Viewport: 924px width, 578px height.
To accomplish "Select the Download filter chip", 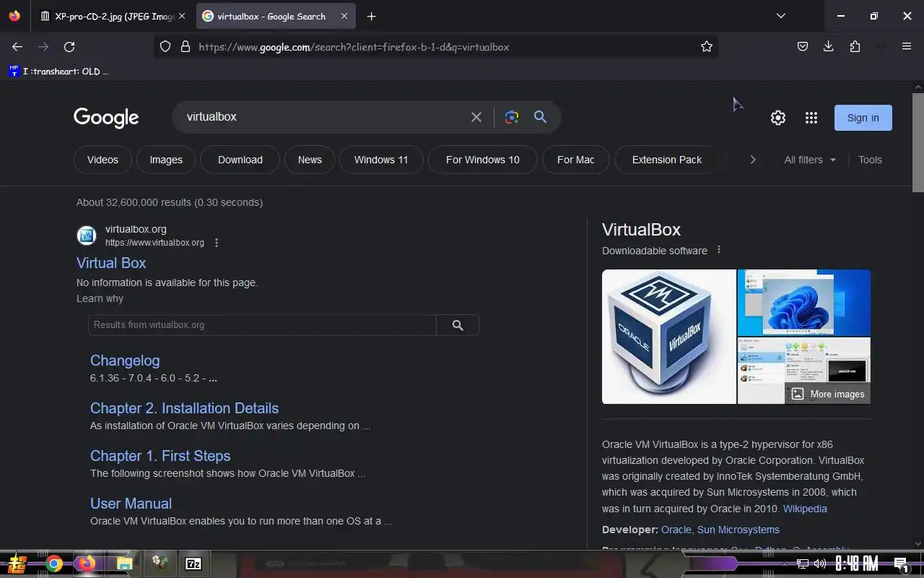I will pos(240,160).
